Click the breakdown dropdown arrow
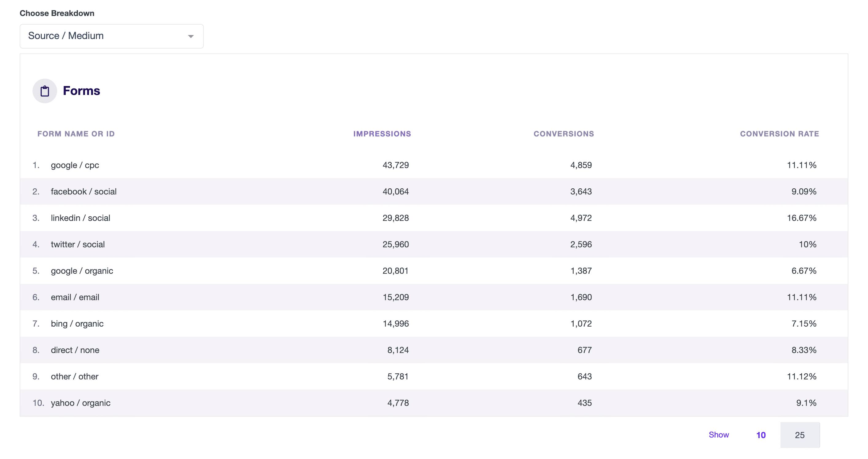The width and height of the screenshot is (868, 459). point(191,37)
